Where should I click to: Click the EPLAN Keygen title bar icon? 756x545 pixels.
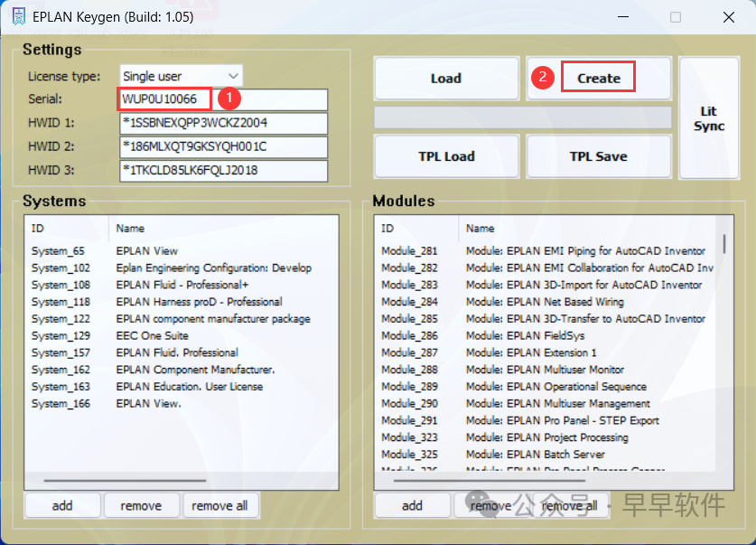[x=18, y=17]
